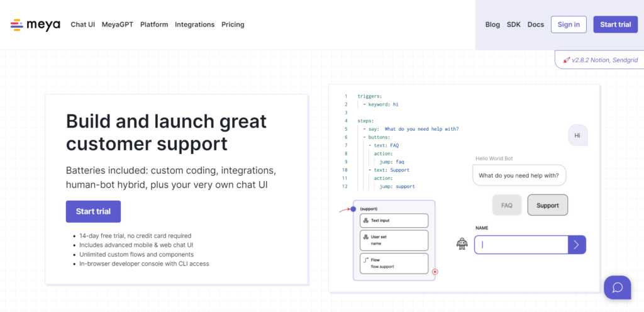Screen dimensions: 644x312
Task: Click the Text input component icon
Action: click(365, 221)
